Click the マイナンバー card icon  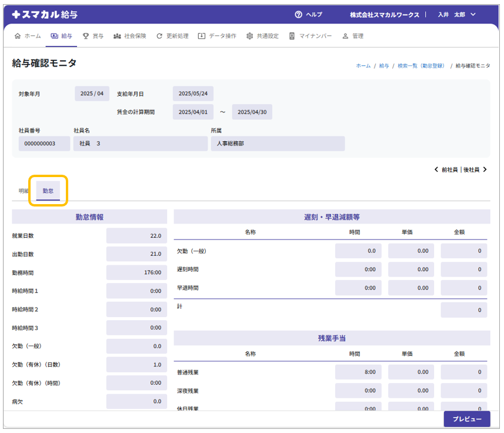coord(292,36)
